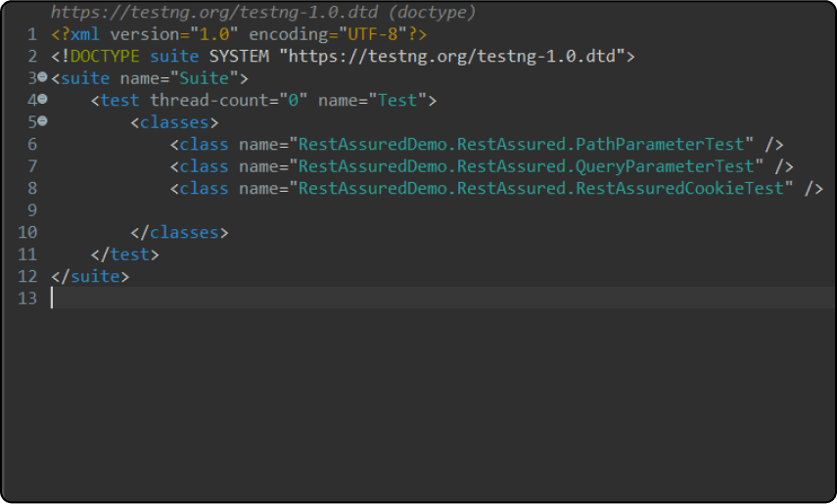Click the xml version "1.0" value
This screenshot has height=504, width=837.
tap(214, 34)
